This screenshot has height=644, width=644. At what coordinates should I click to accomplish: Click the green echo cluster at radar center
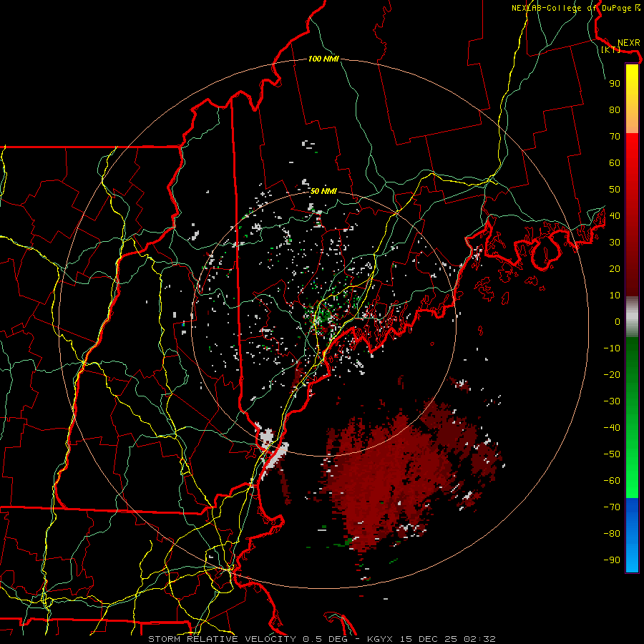point(323,317)
